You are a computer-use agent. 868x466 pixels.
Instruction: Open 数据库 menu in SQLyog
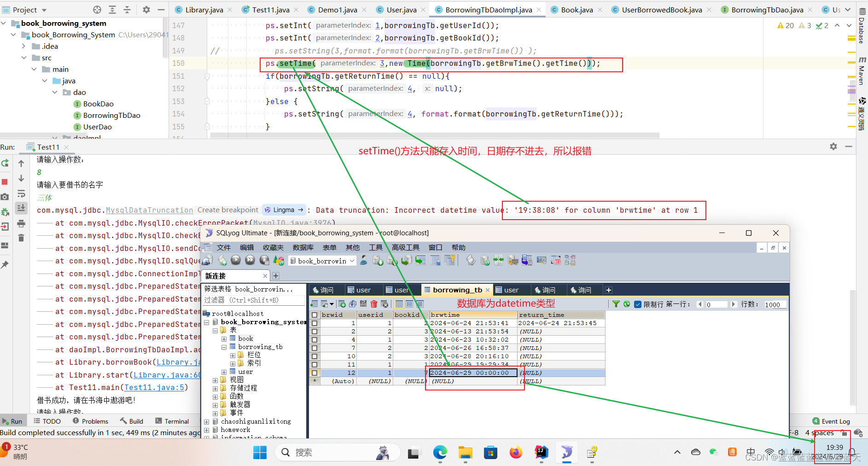click(x=303, y=247)
